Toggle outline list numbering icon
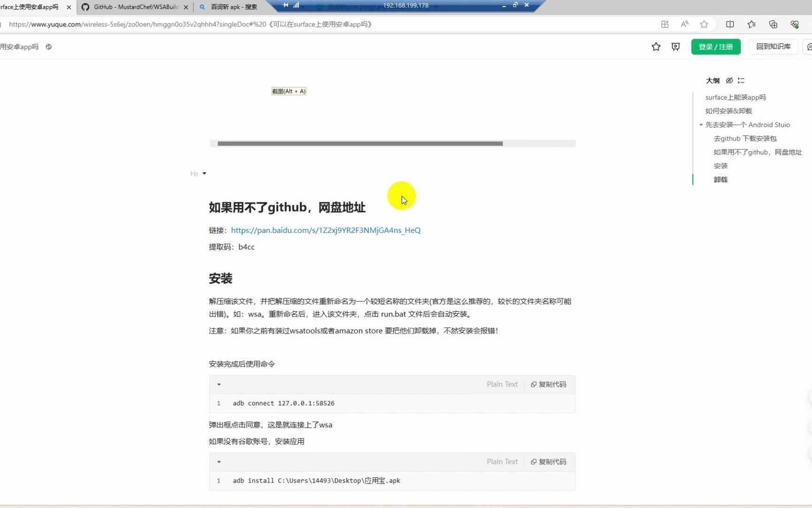Screen dimensions: 812x508 click(741, 80)
